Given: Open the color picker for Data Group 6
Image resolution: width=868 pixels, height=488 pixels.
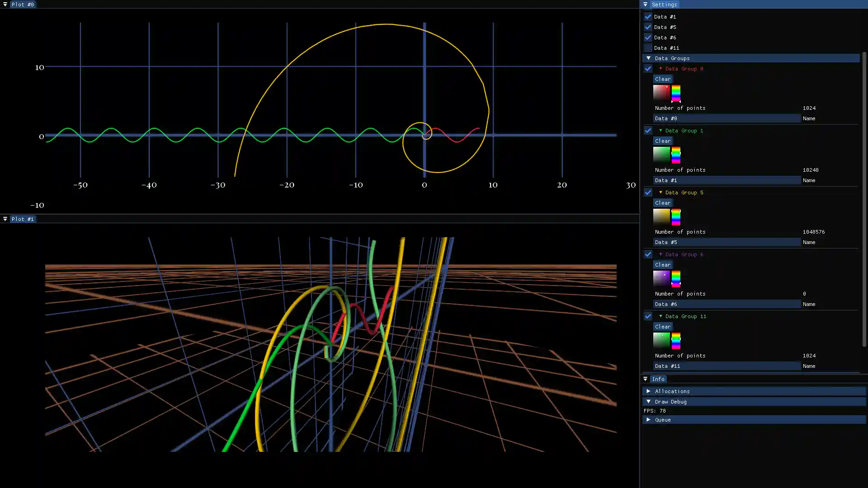Looking at the screenshot, I should tap(661, 278).
